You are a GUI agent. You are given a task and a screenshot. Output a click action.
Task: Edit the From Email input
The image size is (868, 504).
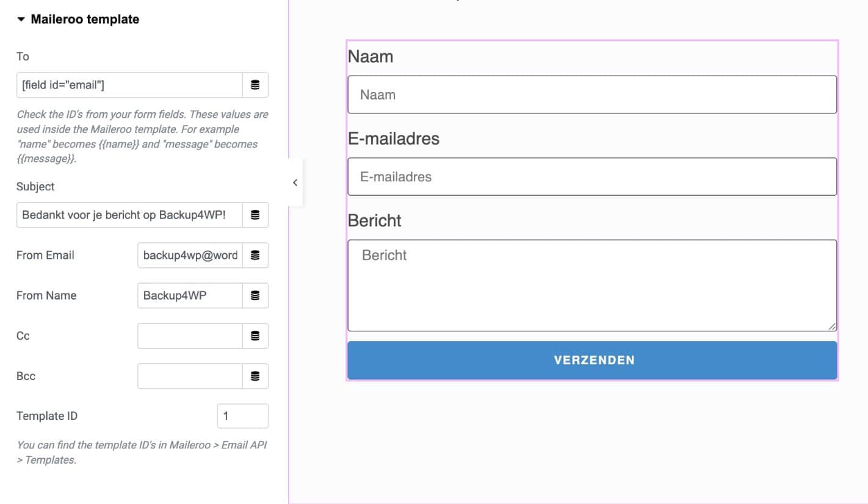[x=190, y=256]
